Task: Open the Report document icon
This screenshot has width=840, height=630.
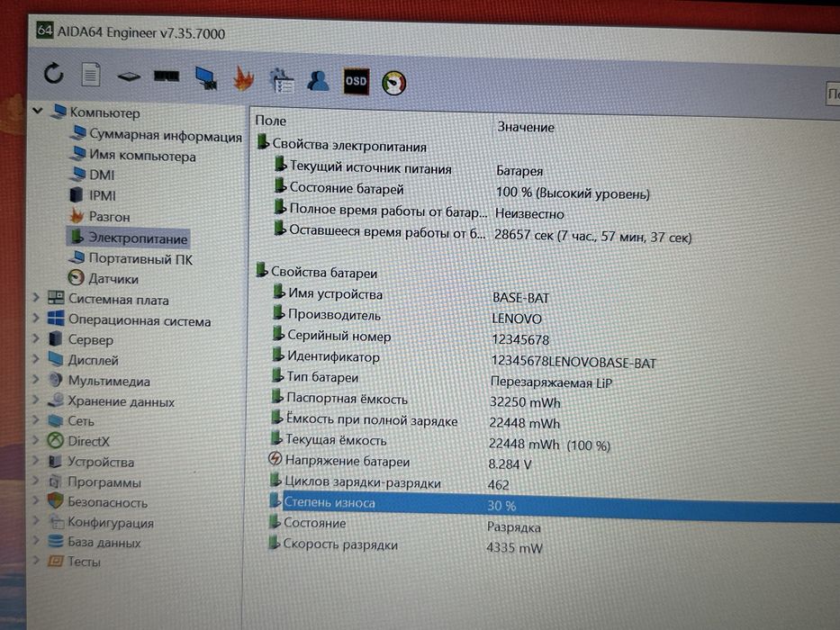Action: [91, 75]
